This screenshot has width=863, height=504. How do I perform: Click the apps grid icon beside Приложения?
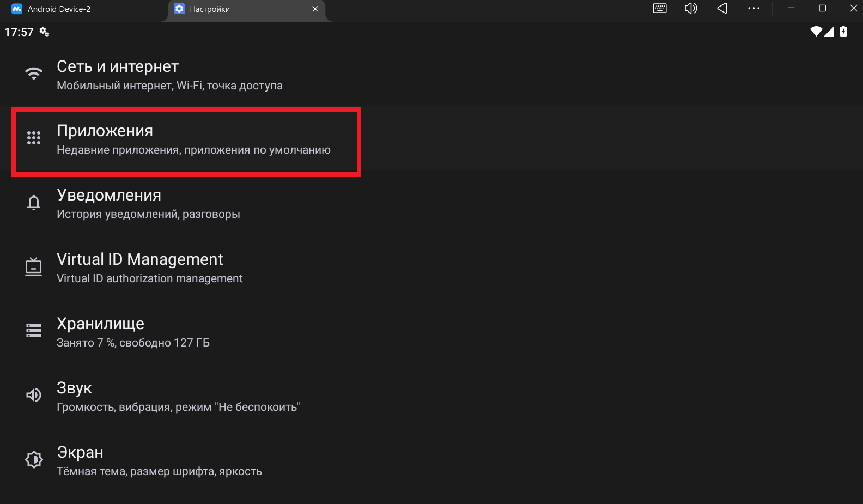34,138
